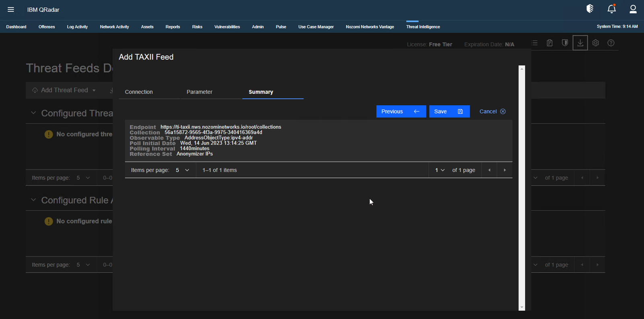Open page number dropdown in summary table
Screen dimensions: 644x319
440,170
